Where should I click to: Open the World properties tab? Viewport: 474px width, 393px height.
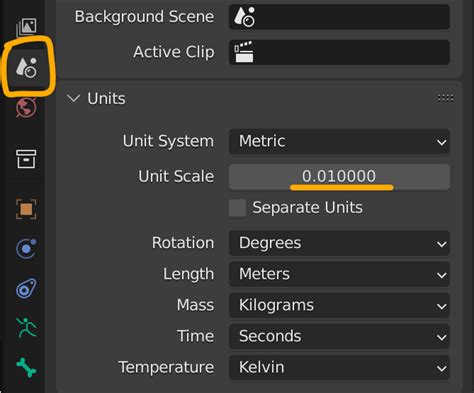pyautogui.click(x=26, y=108)
